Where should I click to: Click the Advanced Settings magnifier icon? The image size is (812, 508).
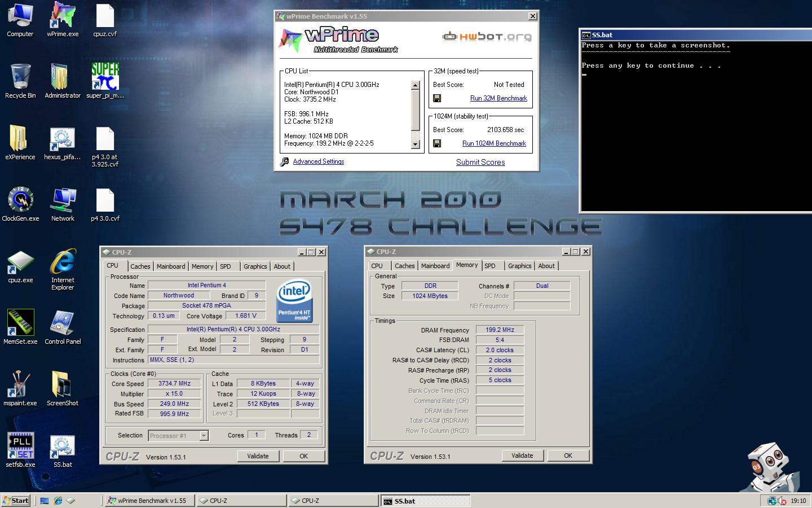pyautogui.click(x=285, y=162)
